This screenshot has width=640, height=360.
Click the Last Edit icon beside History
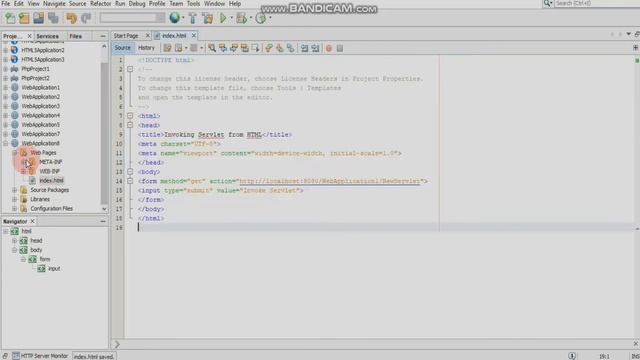pyautogui.click(x=167, y=48)
